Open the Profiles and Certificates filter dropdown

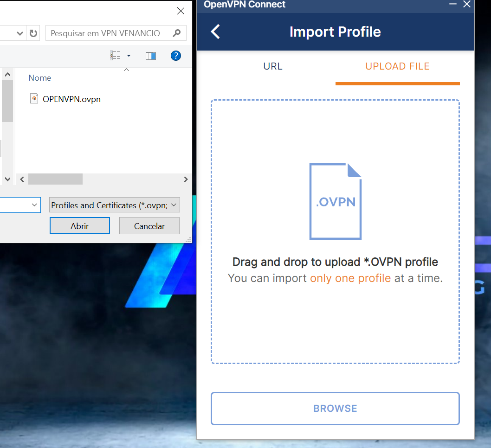114,205
